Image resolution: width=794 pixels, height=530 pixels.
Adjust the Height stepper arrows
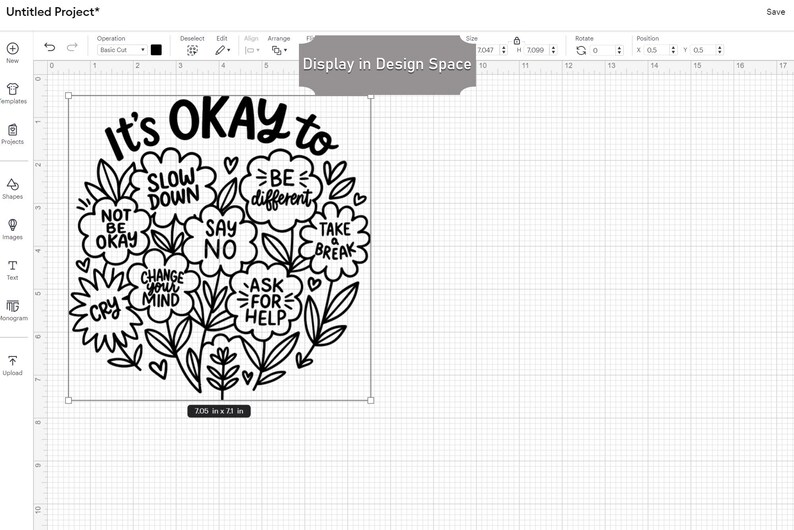(553, 50)
